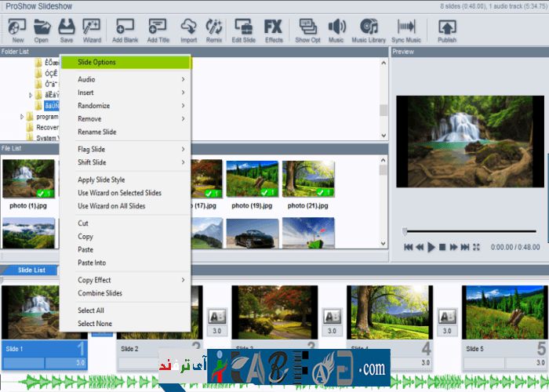Choose Slide Options from context menu

click(125, 62)
